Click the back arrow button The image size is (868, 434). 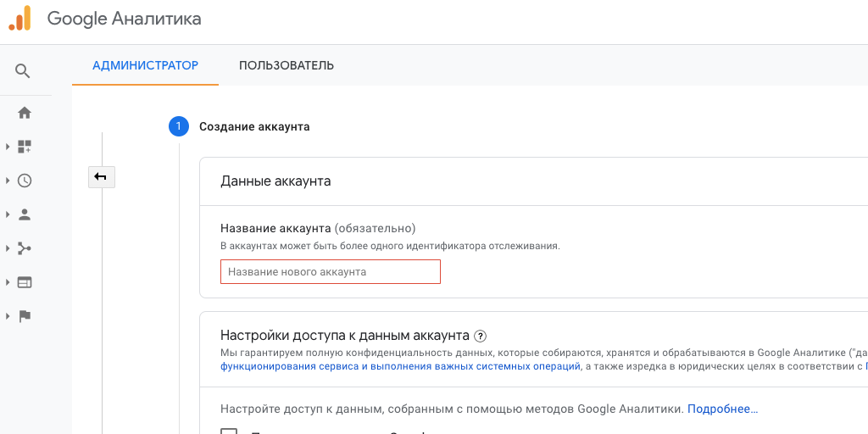tap(102, 177)
